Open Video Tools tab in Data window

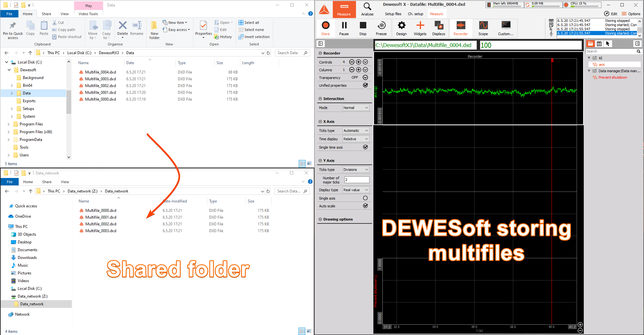[x=88, y=14]
